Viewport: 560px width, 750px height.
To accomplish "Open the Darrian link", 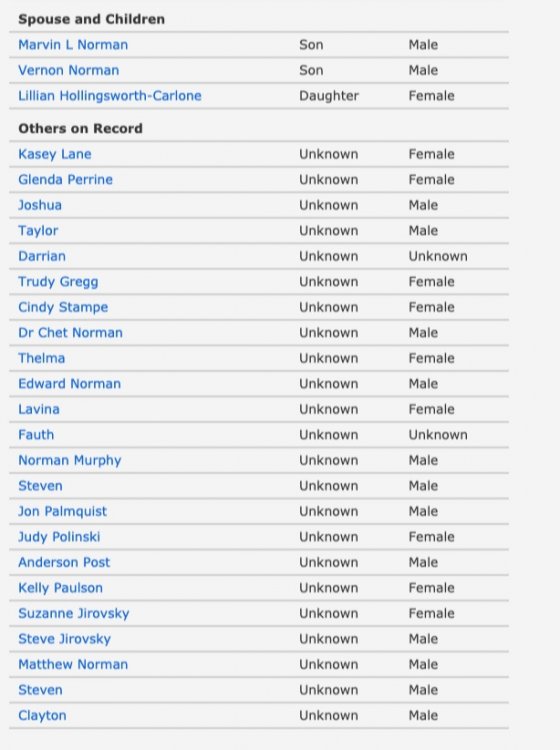I will (x=42, y=256).
